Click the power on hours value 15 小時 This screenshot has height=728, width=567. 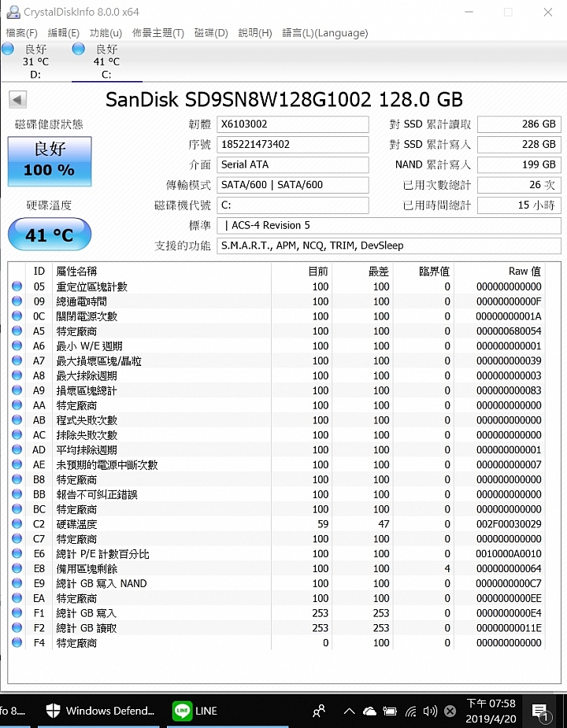pyautogui.click(x=519, y=205)
